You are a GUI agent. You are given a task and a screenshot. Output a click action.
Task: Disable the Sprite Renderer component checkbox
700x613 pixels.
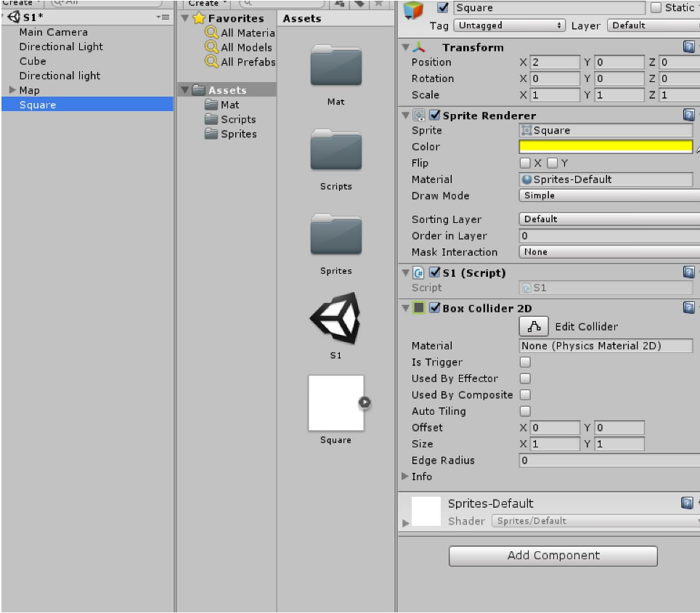click(x=434, y=115)
